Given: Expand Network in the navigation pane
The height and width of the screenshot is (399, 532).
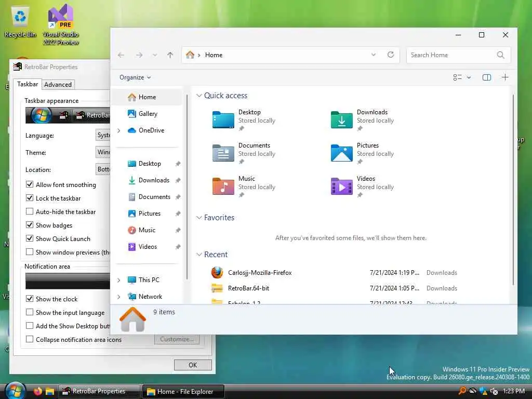Looking at the screenshot, I should click(119, 297).
